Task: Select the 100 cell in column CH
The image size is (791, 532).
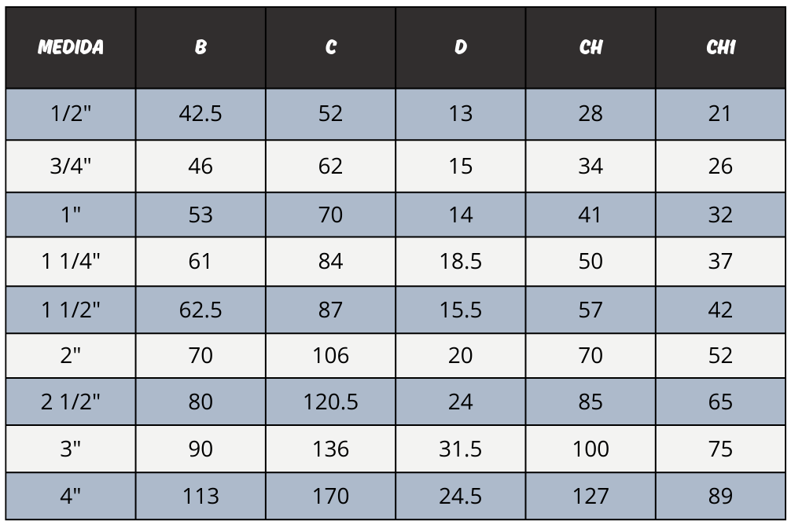Action: coord(590,449)
